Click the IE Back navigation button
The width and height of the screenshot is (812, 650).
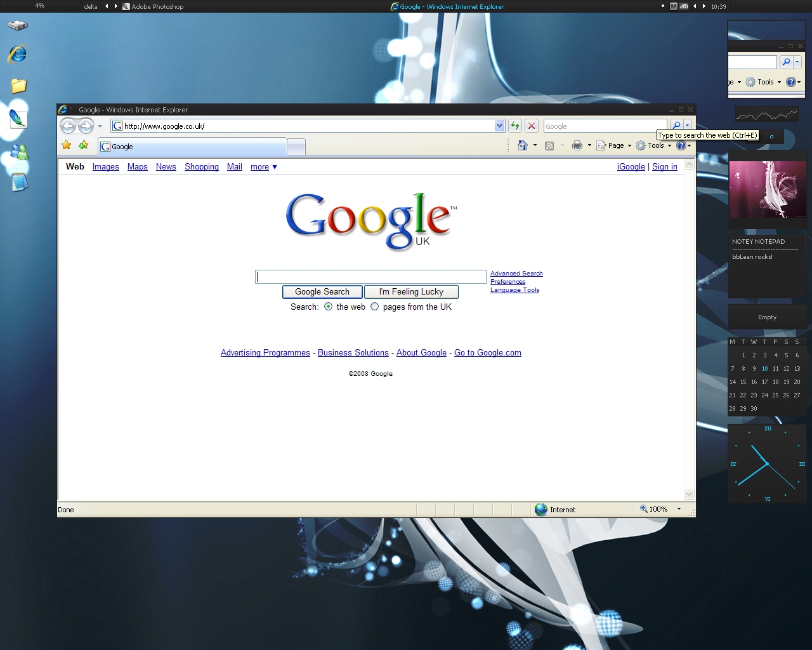tap(69, 126)
